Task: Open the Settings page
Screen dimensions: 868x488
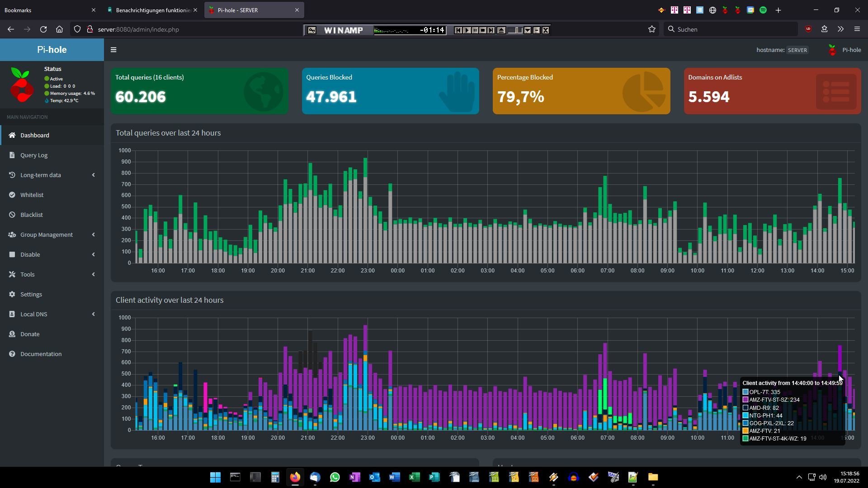Action: click(x=52, y=294)
